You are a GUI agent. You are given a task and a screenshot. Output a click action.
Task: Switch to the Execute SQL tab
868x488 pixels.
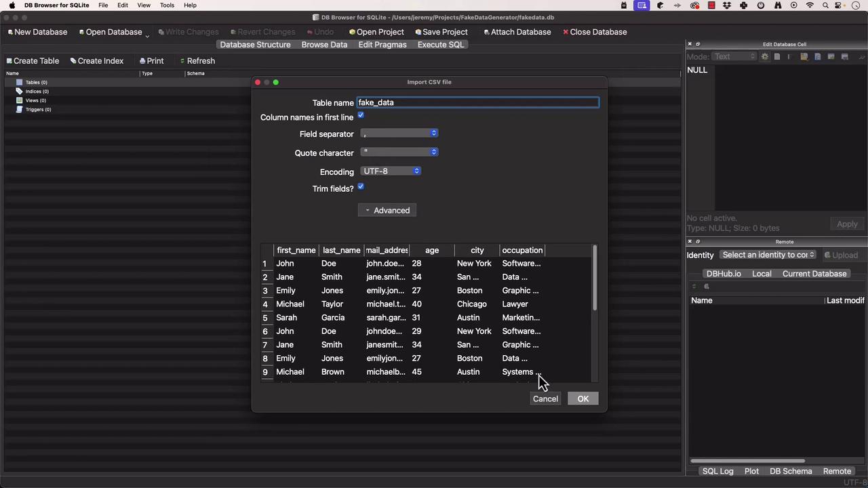[x=441, y=45]
